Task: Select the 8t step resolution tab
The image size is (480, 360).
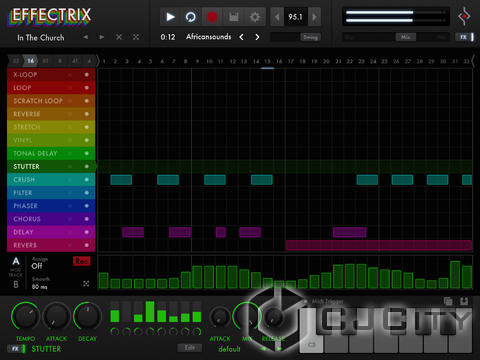Action: [46, 61]
